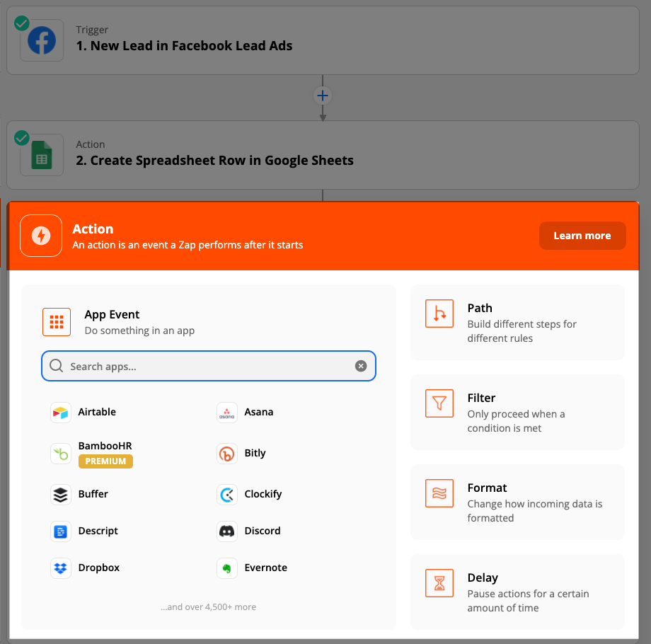Click the green checkmark on Google Sheets action
The width and height of the screenshot is (651, 644).
[22, 138]
